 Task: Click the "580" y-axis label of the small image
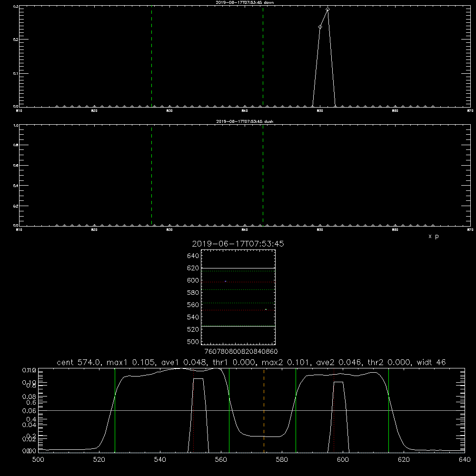point(193,293)
